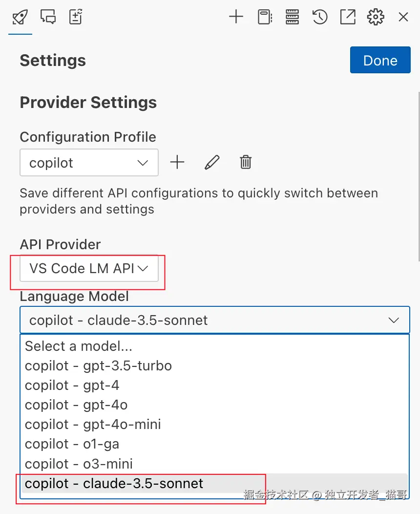Select copilot - claude-3.5-sonnet list entry
This screenshot has width=420, height=514.
click(114, 483)
